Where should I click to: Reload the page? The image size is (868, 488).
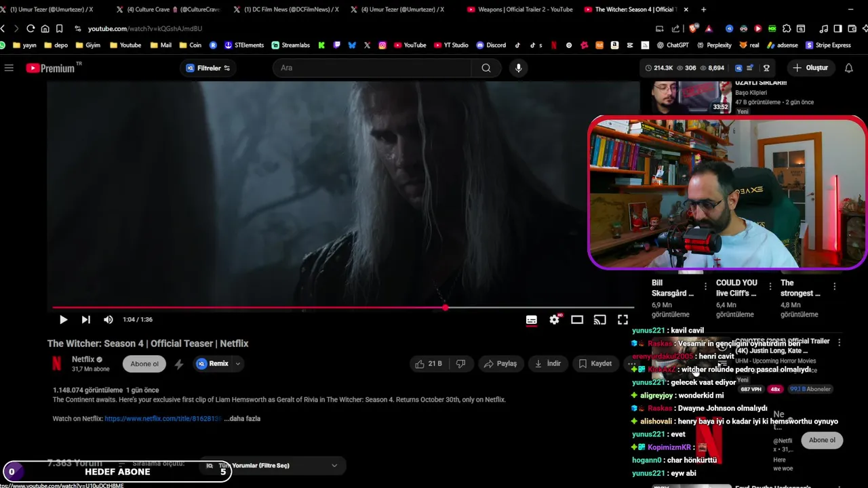(31, 28)
